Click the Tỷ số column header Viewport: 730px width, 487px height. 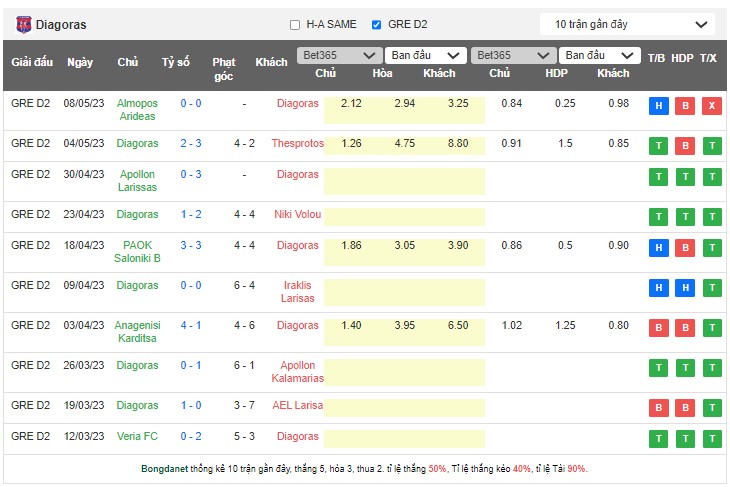pyautogui.click(x=176, y=62)
